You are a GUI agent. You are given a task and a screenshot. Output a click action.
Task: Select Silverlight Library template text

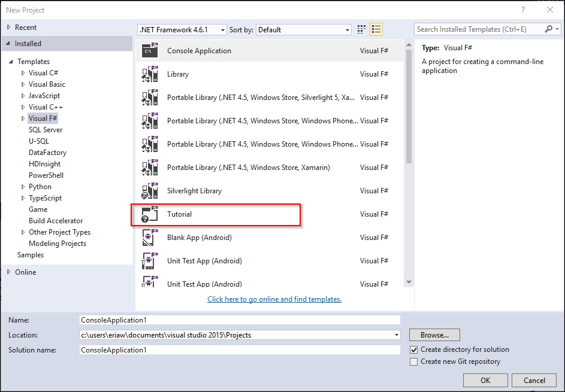coord(194,191)
